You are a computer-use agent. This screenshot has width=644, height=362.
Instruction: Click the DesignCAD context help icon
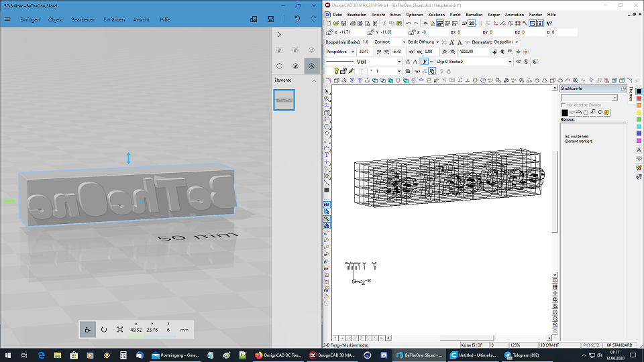(x=549, y=23)
